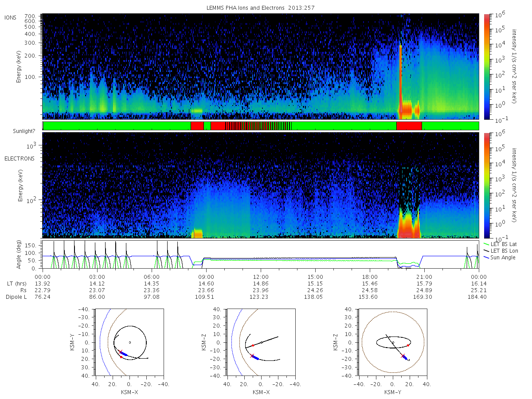Click the striped red-green sunlight section near 12:00

[x=258, y=126]
